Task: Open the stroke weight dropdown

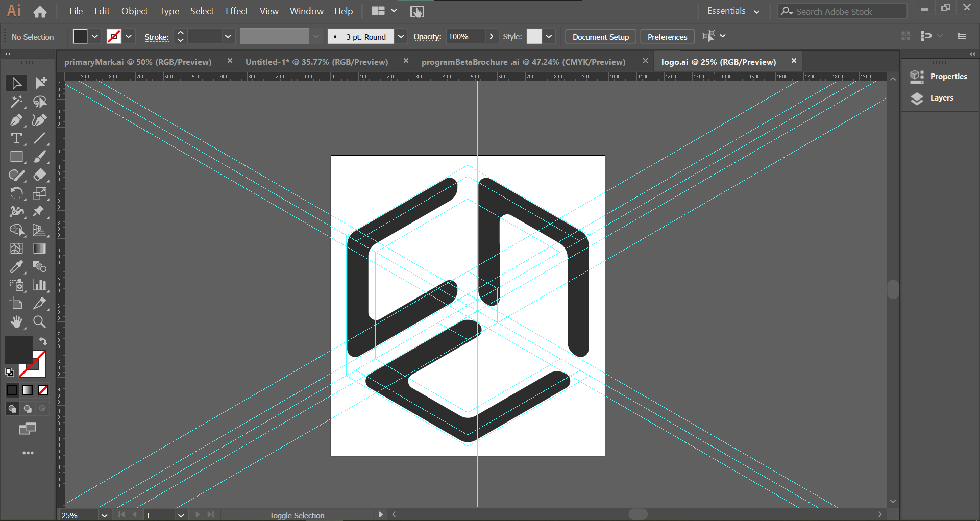Action: coord(228,36)
